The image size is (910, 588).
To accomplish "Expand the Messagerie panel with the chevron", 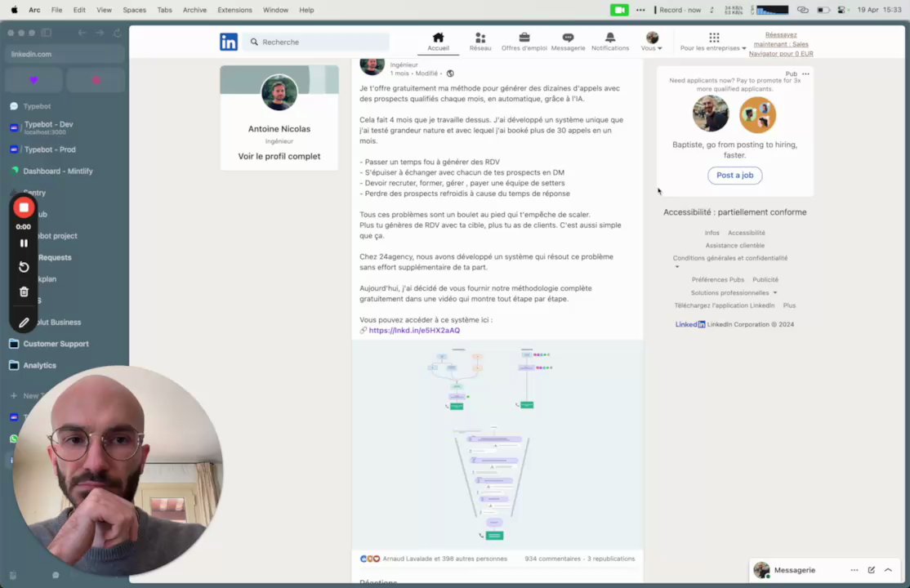I will pyautogui.click(x=888, y=570).
